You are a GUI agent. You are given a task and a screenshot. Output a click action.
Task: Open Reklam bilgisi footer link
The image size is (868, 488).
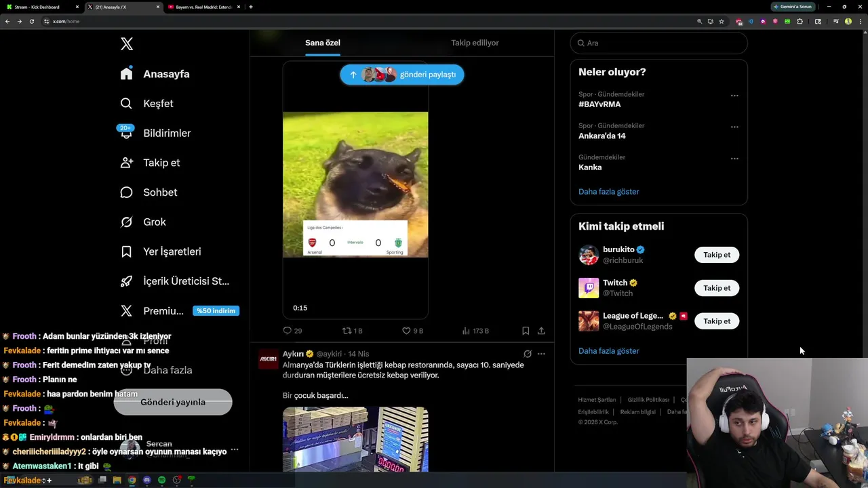pyautogui.click(x=638, y=412)
